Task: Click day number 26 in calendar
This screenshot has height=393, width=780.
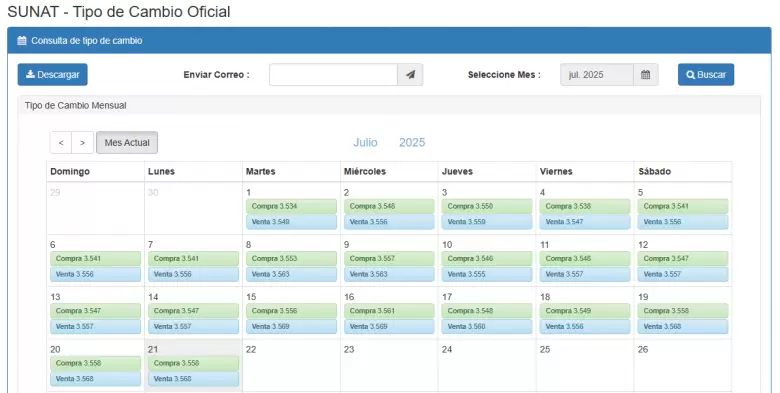Action: coord(643,350)
